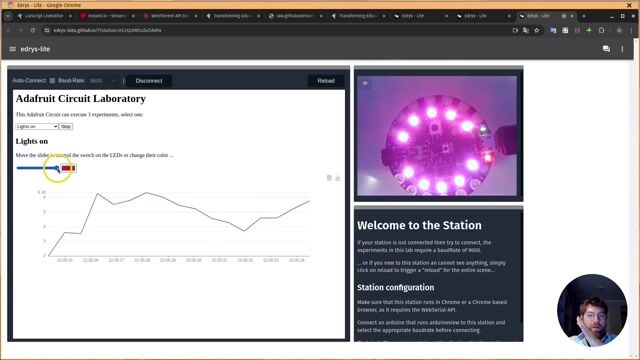Open the chat panel icon
The height and width of the screenshot is (360, 640).
[606, 49]
